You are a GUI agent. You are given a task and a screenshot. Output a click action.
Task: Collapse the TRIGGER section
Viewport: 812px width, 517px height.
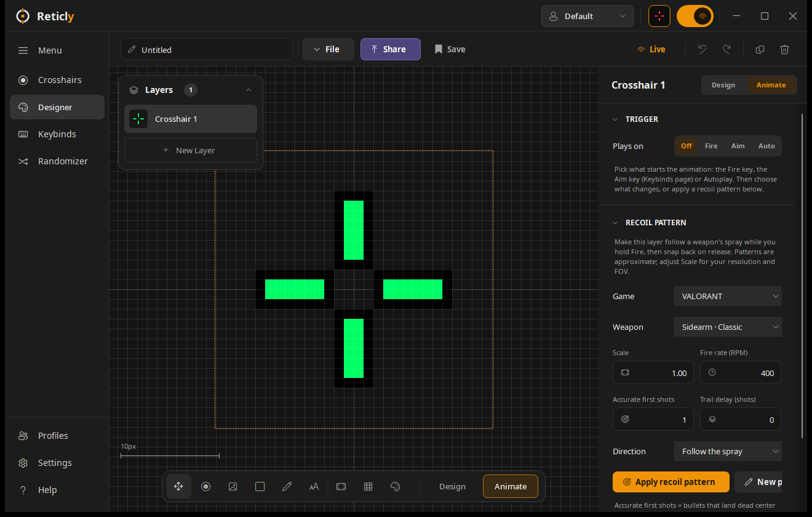point(616,119)
